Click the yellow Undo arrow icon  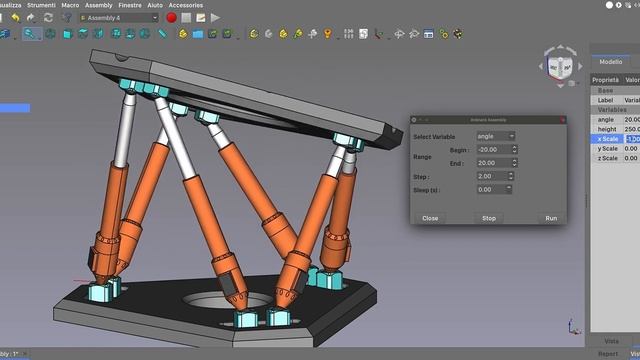(x=16, y=18)
